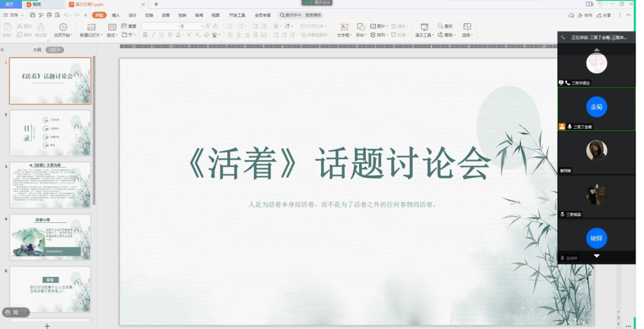Image resolution: width=644 pixels, height=329 pixels.
Task: Click the 协作 collaborate button
Action: tap(586, 15)
